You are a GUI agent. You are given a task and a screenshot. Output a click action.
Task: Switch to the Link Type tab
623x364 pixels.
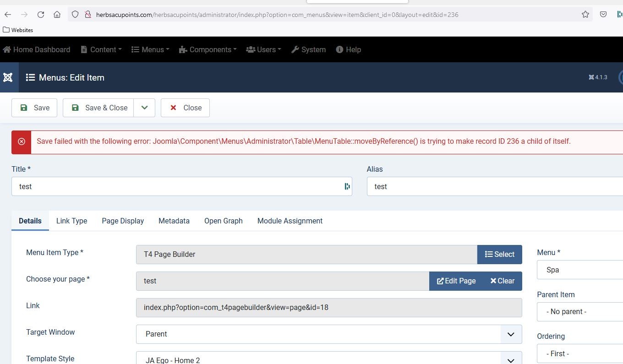(x=71, y=221)
